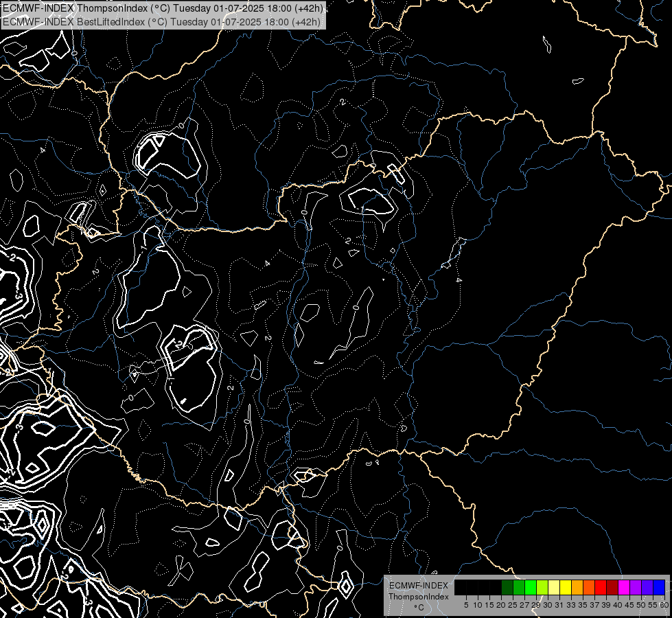Click legend tick value 31
The width and height of the screenshot is (672, 618).
(559, 605)
